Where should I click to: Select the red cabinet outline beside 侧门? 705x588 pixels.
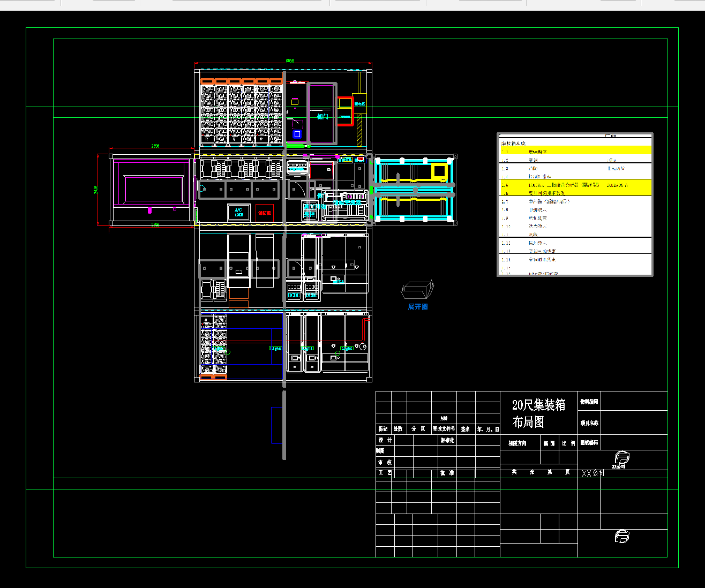(x=346, y=111)
